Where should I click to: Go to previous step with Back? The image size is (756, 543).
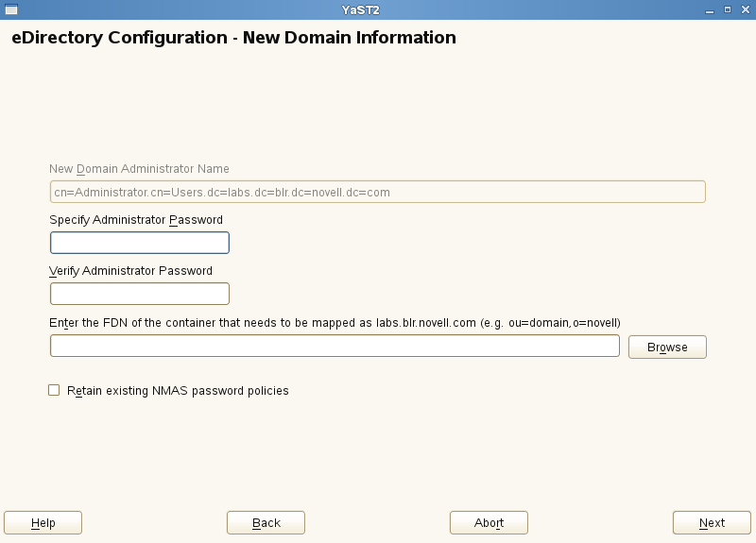coord(266,523)
